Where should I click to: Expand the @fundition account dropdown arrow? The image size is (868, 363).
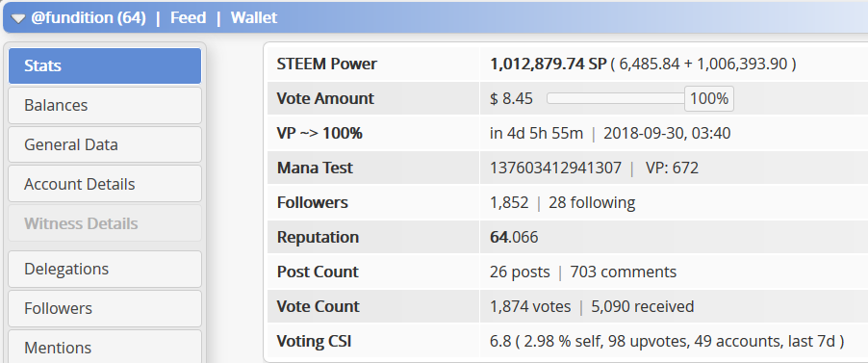18,19
